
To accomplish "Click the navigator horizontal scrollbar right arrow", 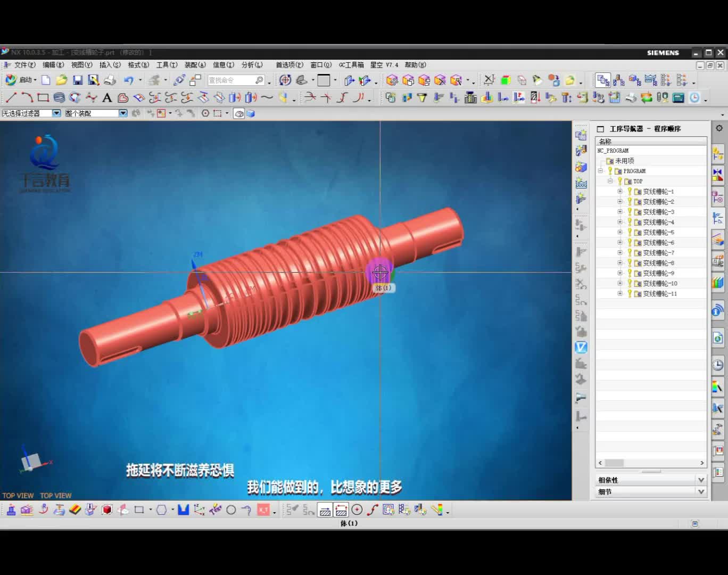I will [702, 463].
